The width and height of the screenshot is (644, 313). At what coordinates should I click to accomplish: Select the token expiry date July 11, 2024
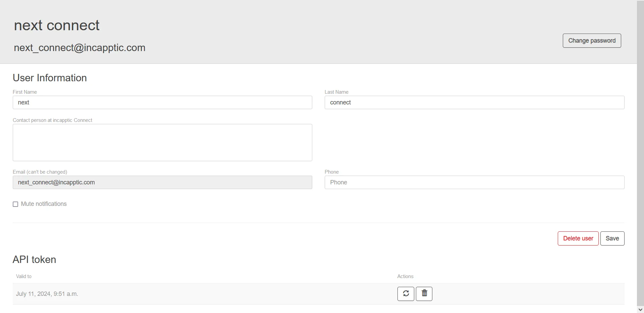[x=47, y=294]
